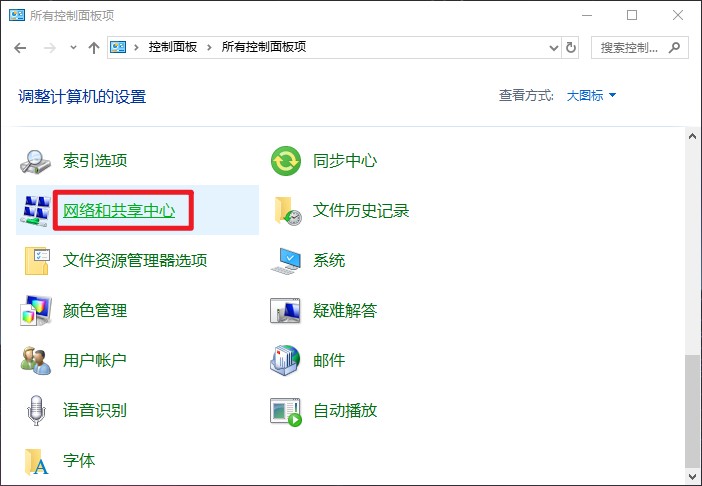702x486 pixels.
Task: Click the 系统 computer icon
Action: click(x=286, y=261)
